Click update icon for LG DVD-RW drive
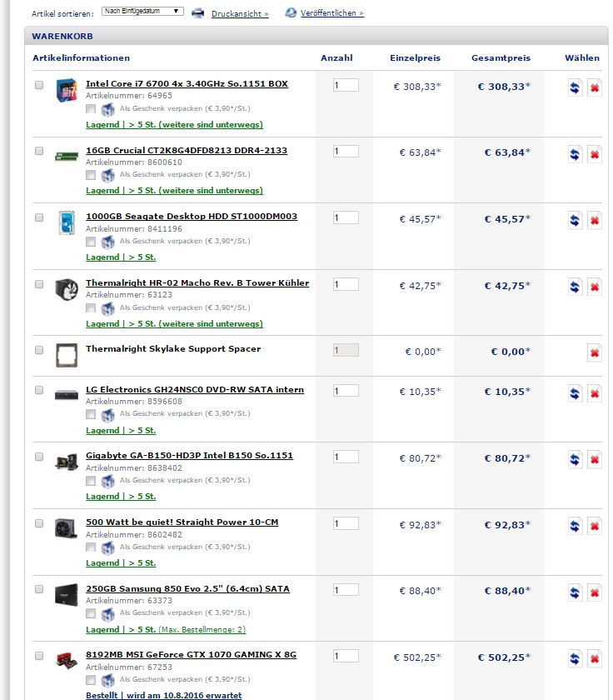The height and width of the screenshot is (700, 613). pyautogui.click(x=575, y=393)
